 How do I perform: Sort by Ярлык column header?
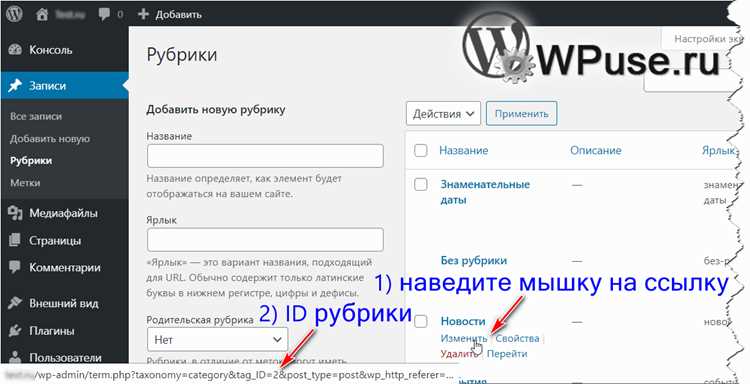(717, 150)
